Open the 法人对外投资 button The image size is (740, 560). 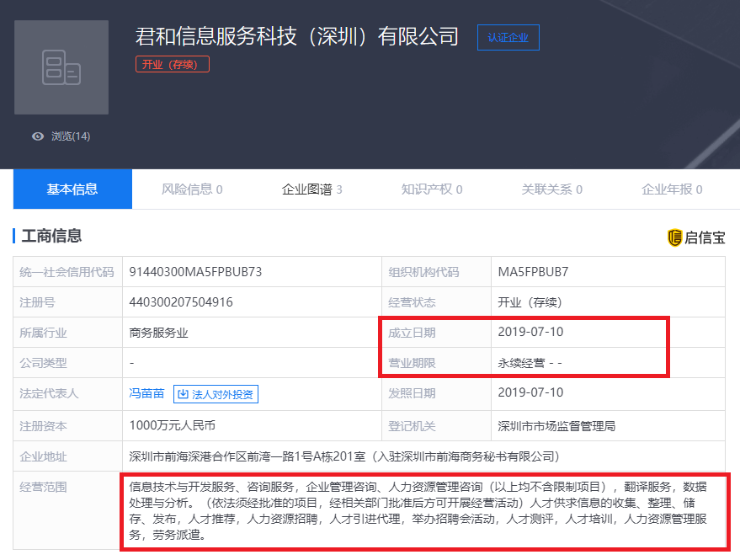(x=216, y=393)
